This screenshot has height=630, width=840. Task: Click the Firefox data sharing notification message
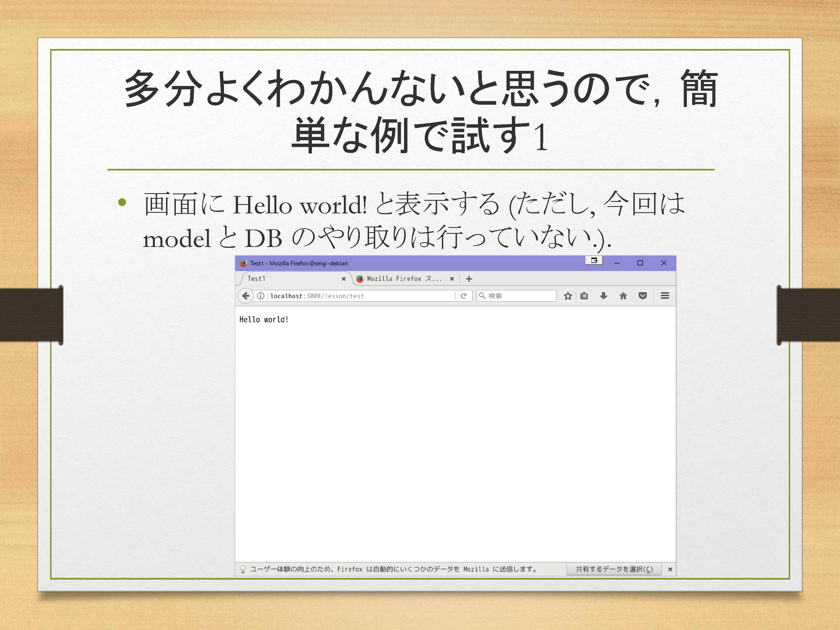click(393, 569)
